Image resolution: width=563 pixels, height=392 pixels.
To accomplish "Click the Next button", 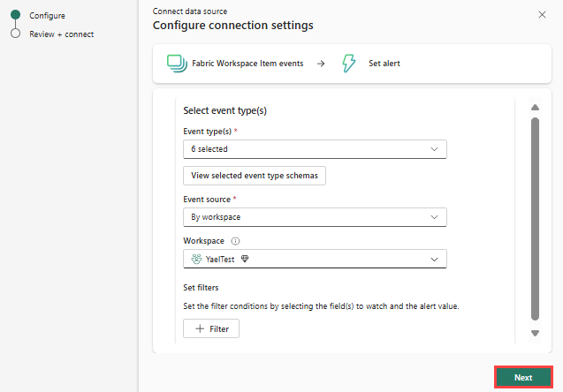I will coord(523,377).
